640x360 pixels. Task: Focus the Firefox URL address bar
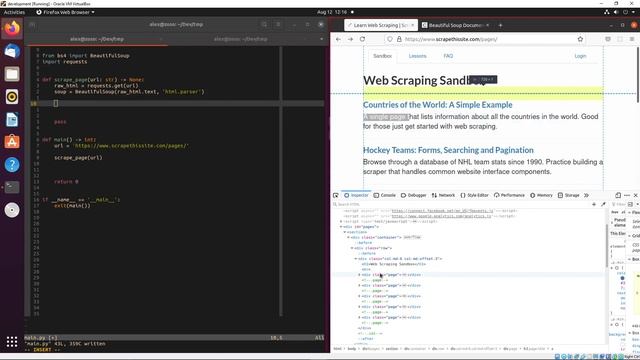[486, 39]
